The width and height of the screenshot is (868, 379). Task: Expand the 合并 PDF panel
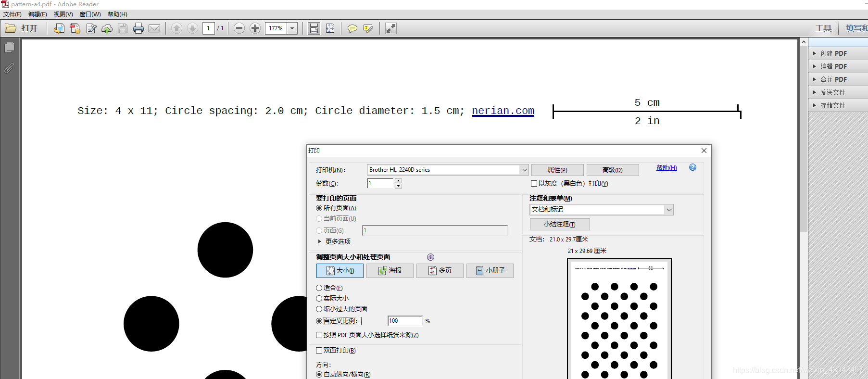click(x=839, y=79)
